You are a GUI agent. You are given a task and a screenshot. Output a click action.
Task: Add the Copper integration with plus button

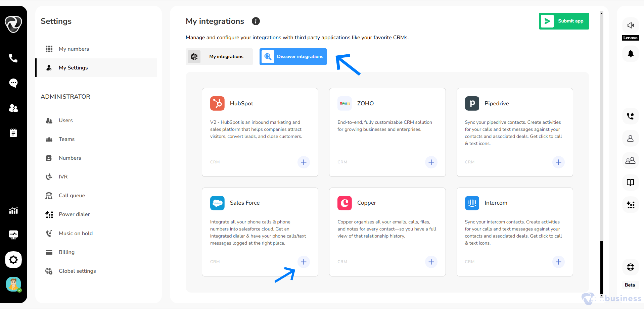431,262
